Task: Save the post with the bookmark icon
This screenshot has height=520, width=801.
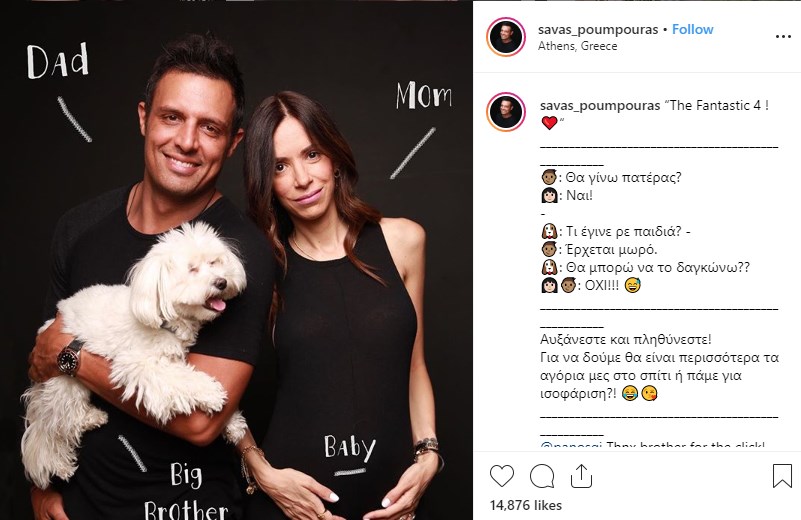Action: [x=782, y=476]
